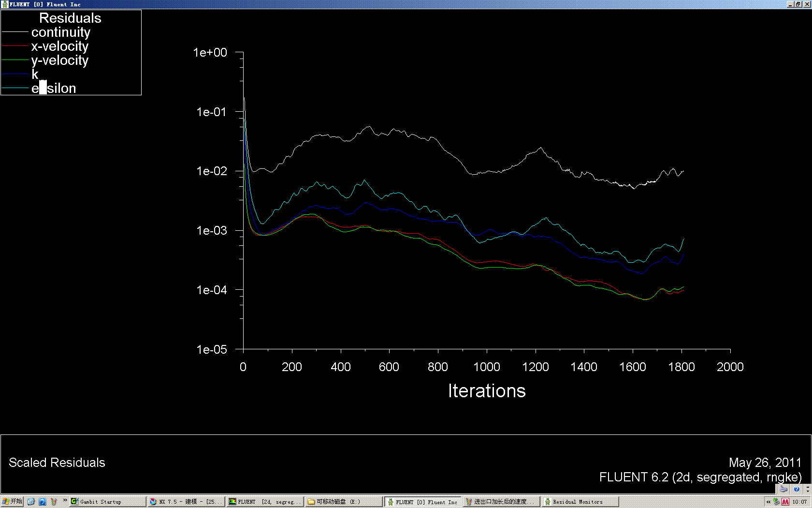Switch to Gambit Startup taskbar window
812x508 pixels.
(x=107, y=502)
